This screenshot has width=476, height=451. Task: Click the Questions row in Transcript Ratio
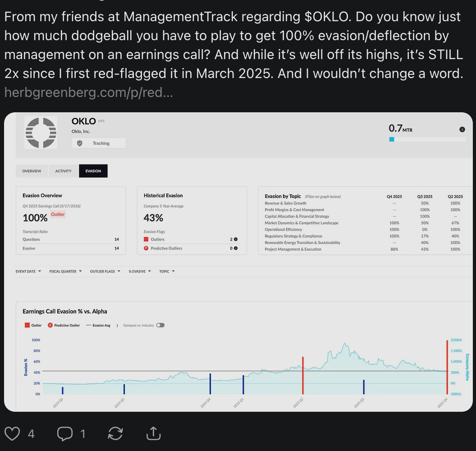pos(71,239)
